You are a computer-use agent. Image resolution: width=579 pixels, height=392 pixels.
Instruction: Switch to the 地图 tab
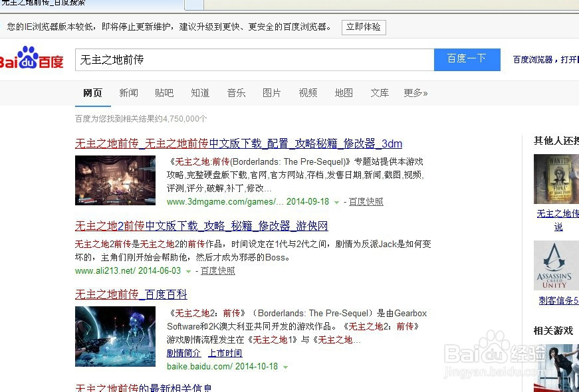(x=344, y=93)
